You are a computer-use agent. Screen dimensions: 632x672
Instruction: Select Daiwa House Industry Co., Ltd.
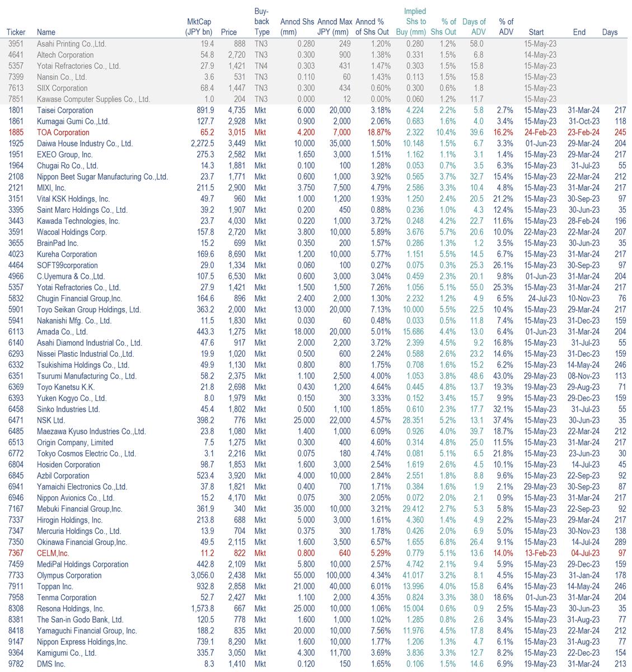coord(85,143)
